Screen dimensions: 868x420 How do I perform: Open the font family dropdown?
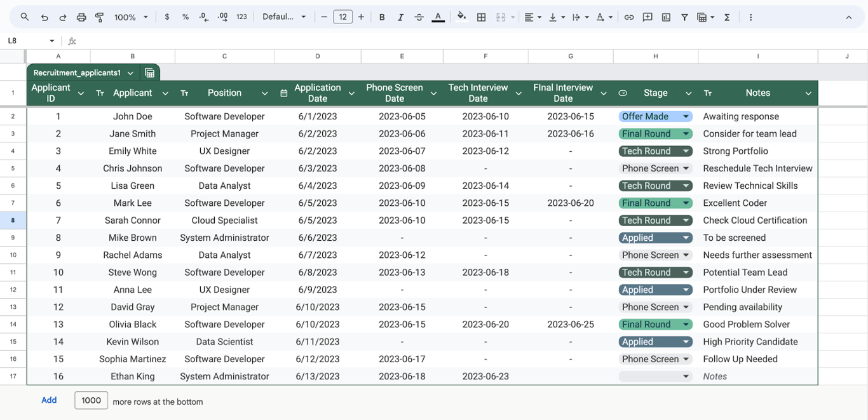[x=284, y=17]
